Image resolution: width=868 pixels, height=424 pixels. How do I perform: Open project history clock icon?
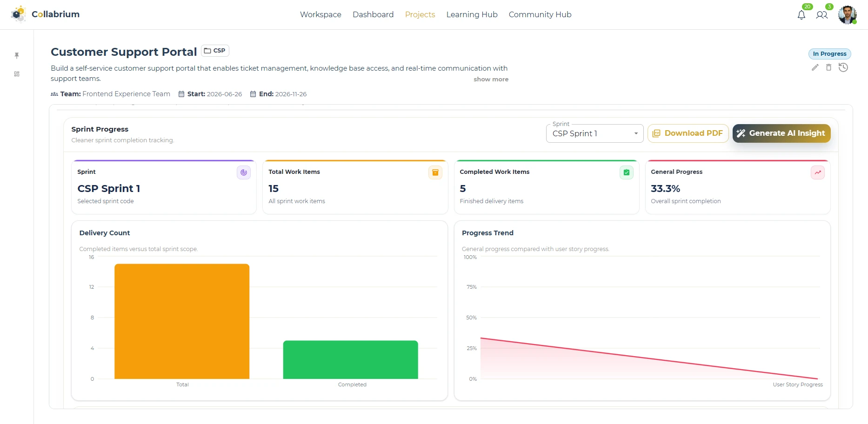pos(843,67)
